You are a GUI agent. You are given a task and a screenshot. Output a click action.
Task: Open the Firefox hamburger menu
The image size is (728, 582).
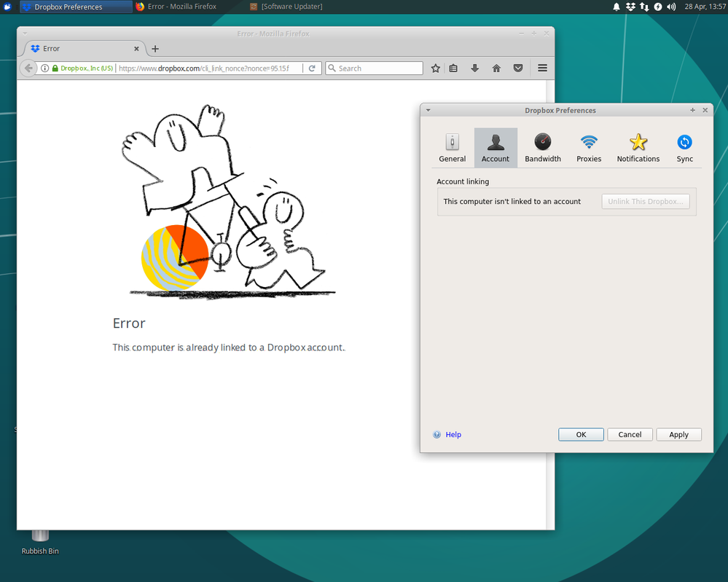(542, 68)
